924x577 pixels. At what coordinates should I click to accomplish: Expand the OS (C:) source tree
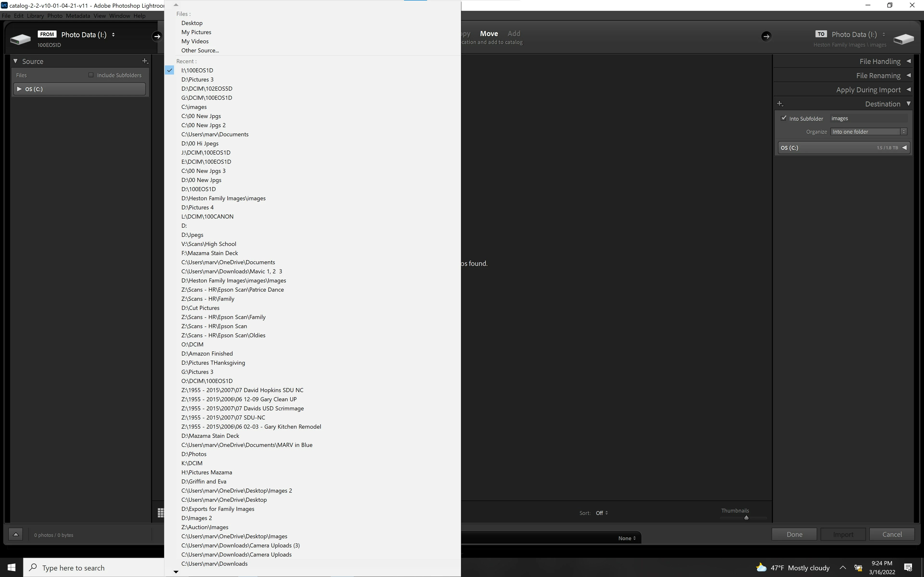click(x=19, y=89)
